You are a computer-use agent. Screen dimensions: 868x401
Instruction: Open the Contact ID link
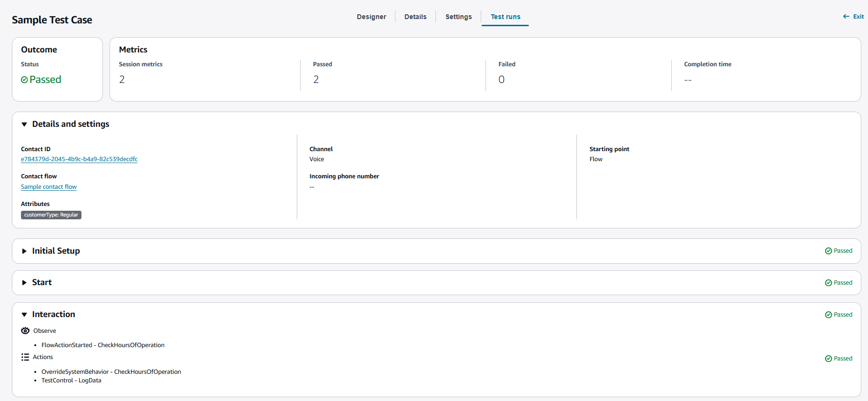coord(79,159)
